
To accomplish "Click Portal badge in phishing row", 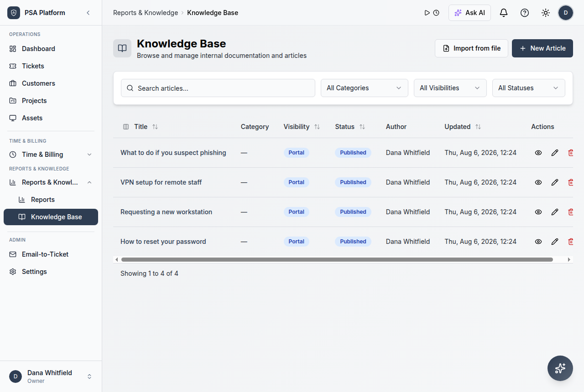I will tap(297, 153).
